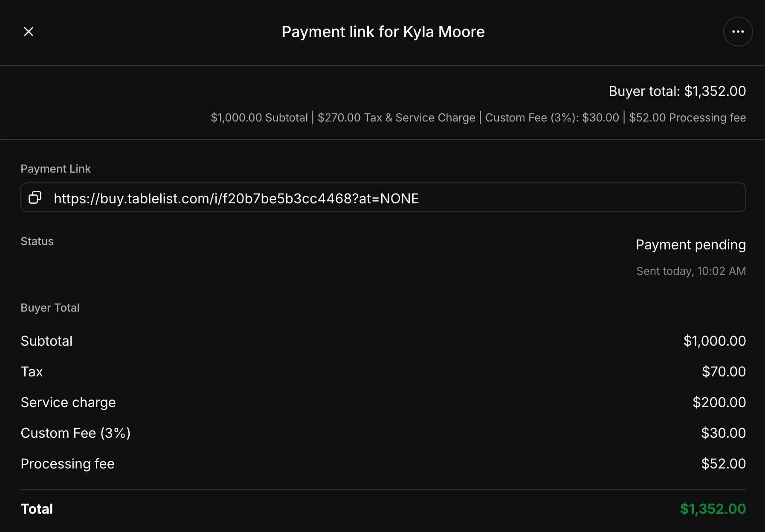The image size is (765, 532).
Task: Click the Buyer total $1,352.00 header text
Action: click(677, 91)
